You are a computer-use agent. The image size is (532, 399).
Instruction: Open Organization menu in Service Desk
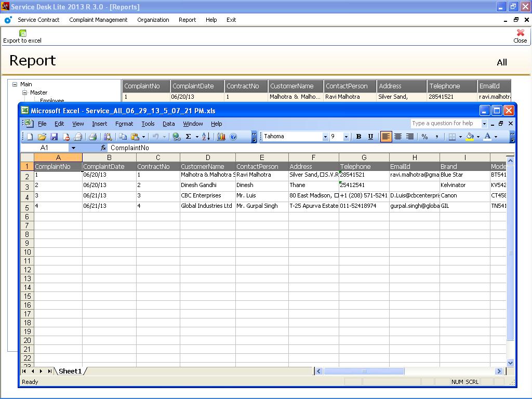(x=153, y=20)
